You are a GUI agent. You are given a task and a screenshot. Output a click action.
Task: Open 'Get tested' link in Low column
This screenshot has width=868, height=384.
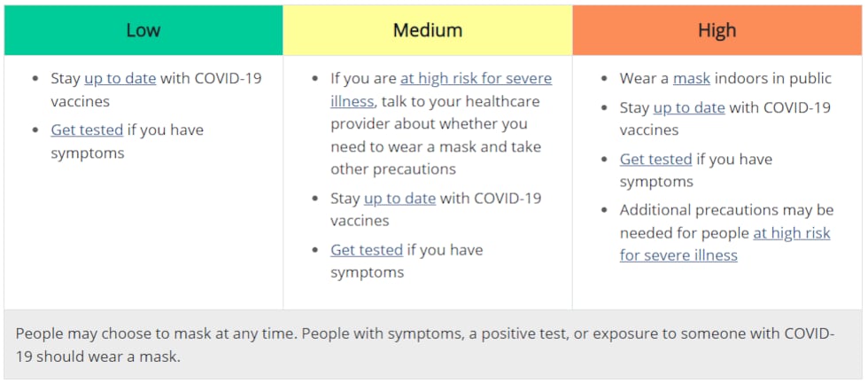pos(87,130)
